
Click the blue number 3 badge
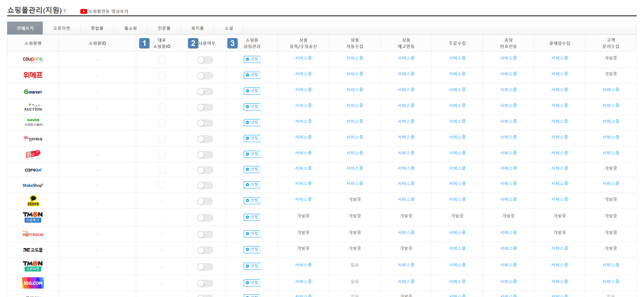coord(232,43)
